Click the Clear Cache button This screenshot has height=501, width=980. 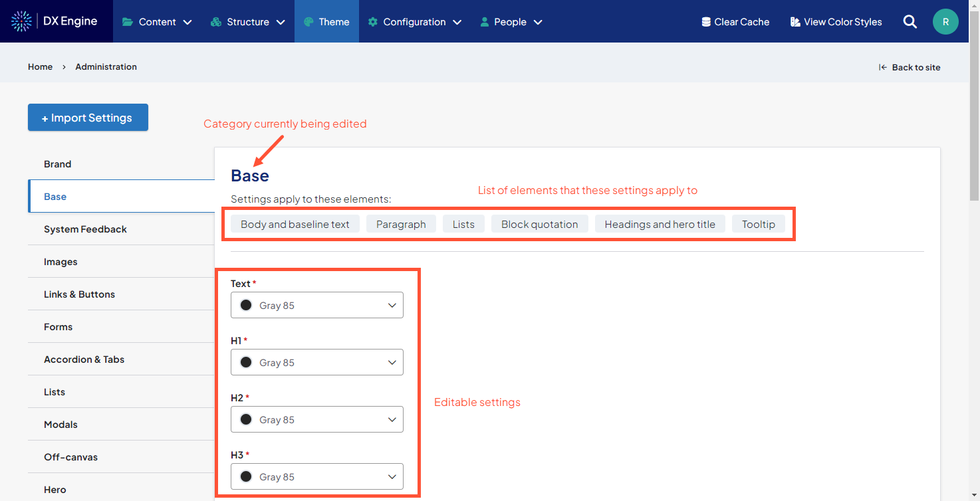(735, 22)
